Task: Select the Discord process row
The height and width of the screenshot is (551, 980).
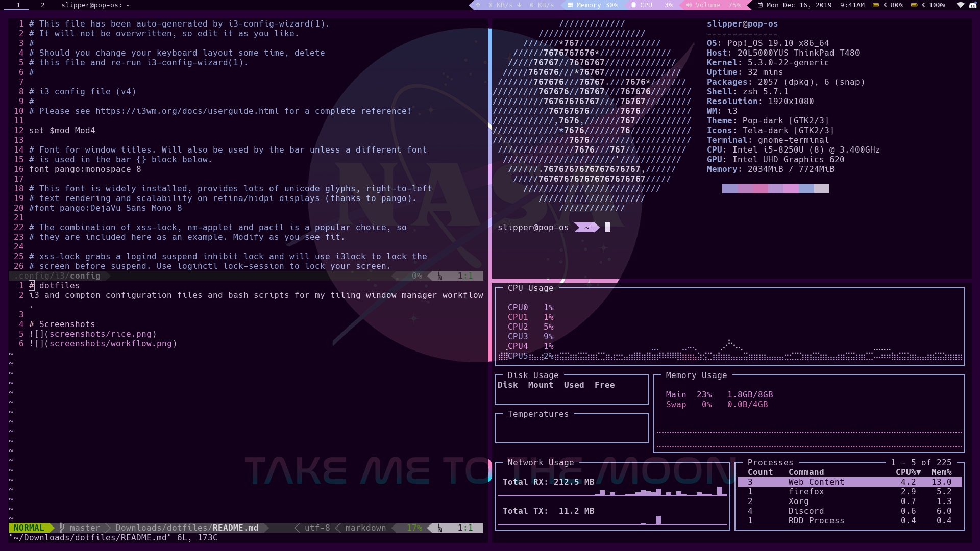Action: pyautogui.click(x=806, y=511)
